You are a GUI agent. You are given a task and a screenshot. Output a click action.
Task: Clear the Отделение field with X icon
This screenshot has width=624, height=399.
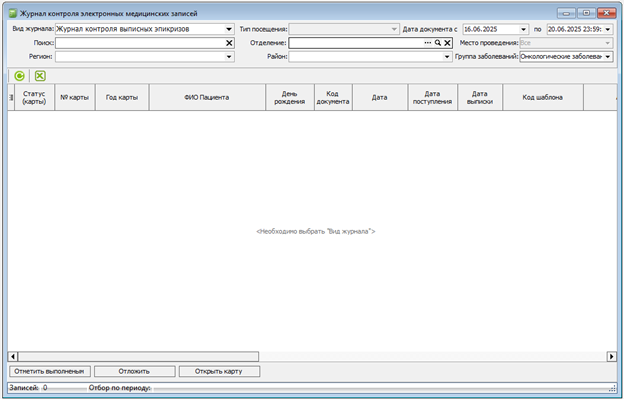pyautogui.click(x=447, y=43)
